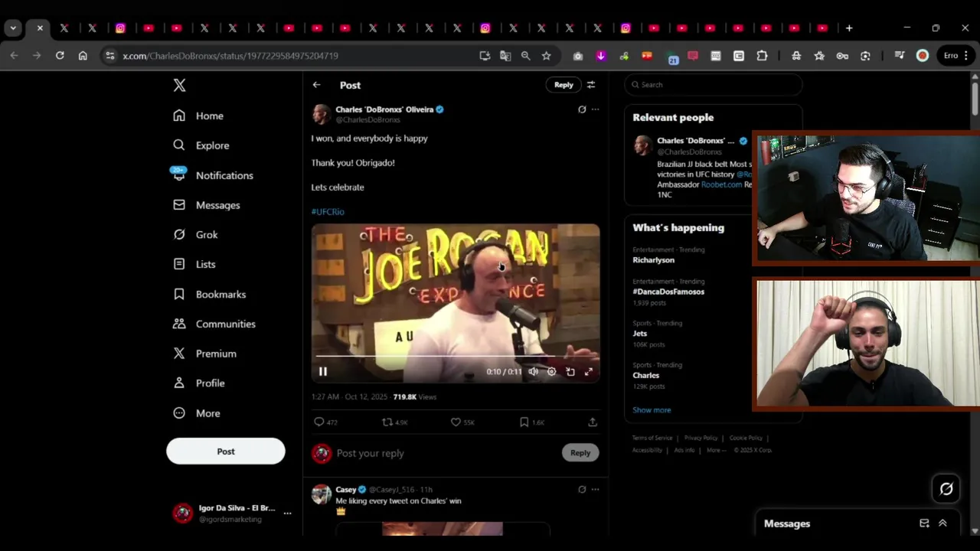The width and height of the screenshot is (980, 551).
Task: Reload the page in the browser
Action: click(x=60, y=56)
